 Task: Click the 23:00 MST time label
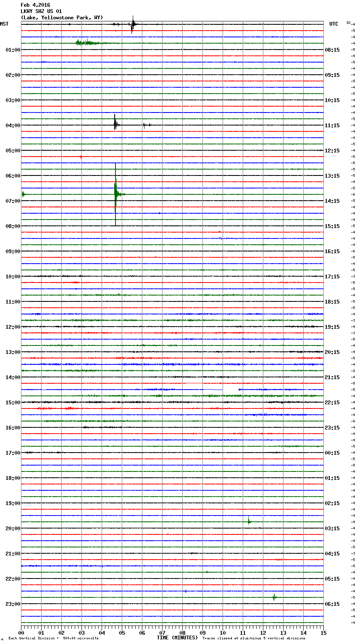[x=13, y=604]
